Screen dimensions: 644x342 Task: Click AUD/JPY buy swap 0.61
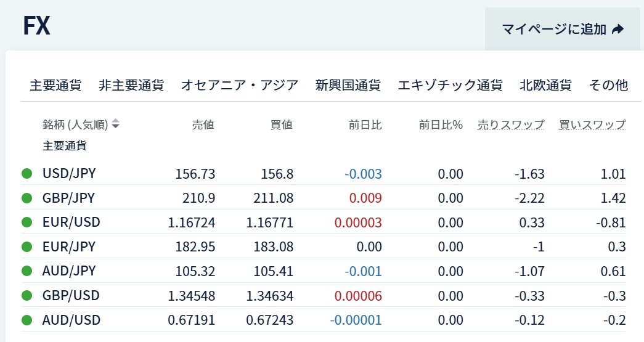[x=613, y=271]
